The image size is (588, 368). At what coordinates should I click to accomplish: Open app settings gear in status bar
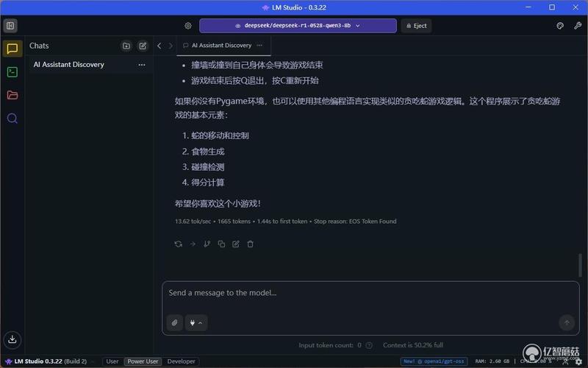point(578,361)
